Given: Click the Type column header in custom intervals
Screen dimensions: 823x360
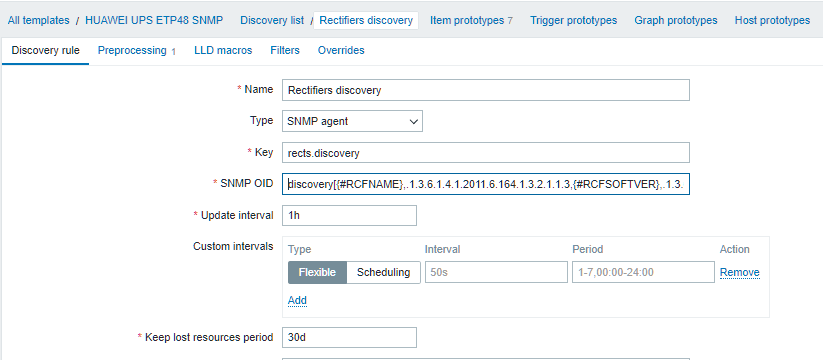Looking at the screenshot, I should click(x=300, y=249).
